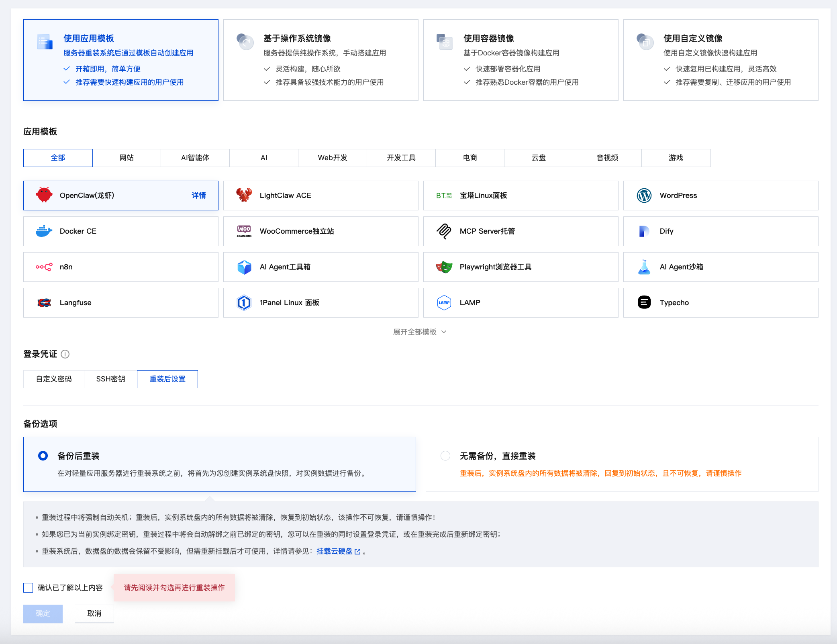Choose the n8n template icon
Screen dimensions: 837x644
click(44, 267)
